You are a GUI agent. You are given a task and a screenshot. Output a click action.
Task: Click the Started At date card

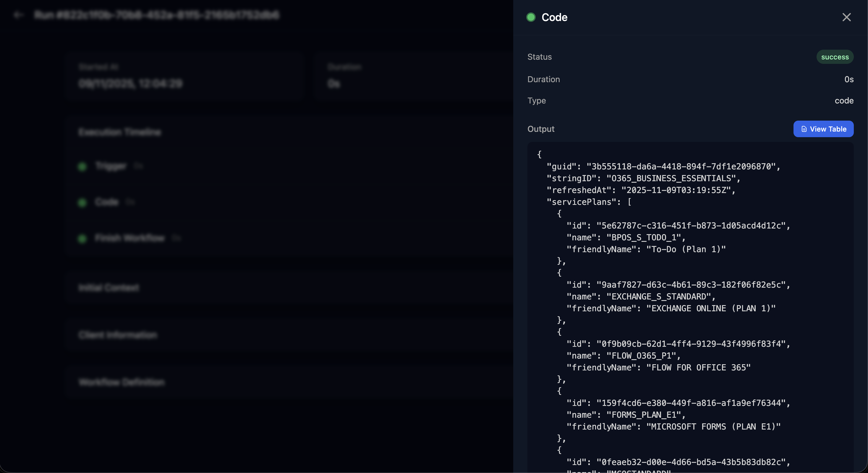point(185,76)
